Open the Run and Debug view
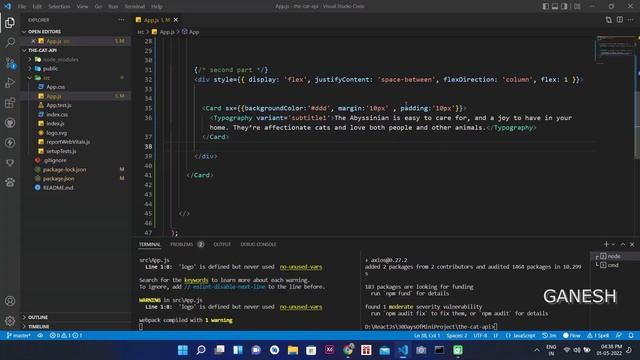Viewport: 640px width, 360px height. 10,82
